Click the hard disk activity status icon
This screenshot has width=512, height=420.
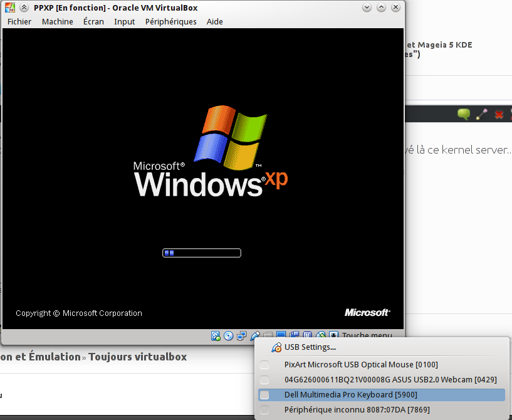[x=216, y=336]
